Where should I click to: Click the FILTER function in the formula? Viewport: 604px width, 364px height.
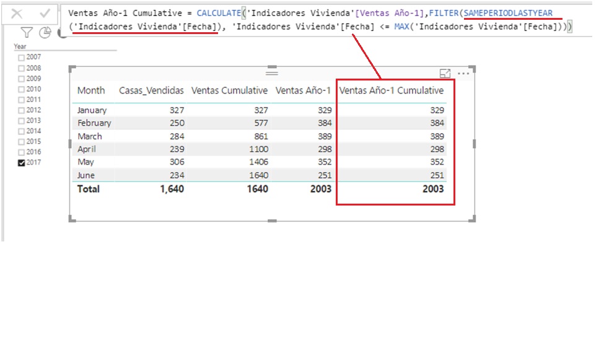point(444,13)
